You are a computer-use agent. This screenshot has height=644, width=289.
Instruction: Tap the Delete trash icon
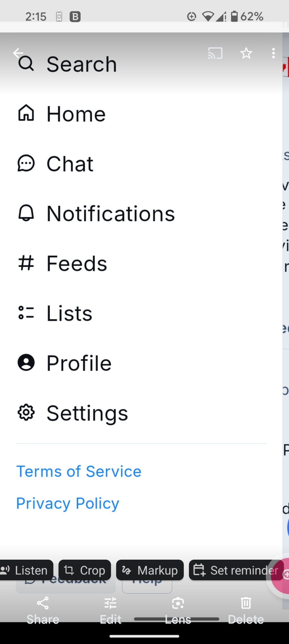246,603
